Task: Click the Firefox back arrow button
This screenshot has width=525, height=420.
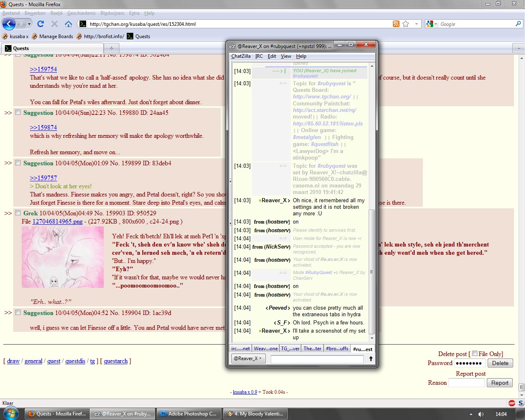Action: 9,24
